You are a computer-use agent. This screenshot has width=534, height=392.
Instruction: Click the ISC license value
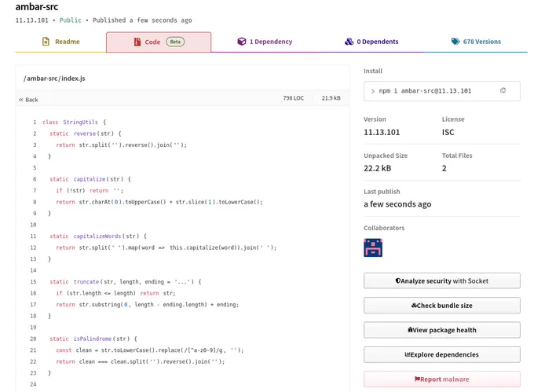[x=448, y=132]
